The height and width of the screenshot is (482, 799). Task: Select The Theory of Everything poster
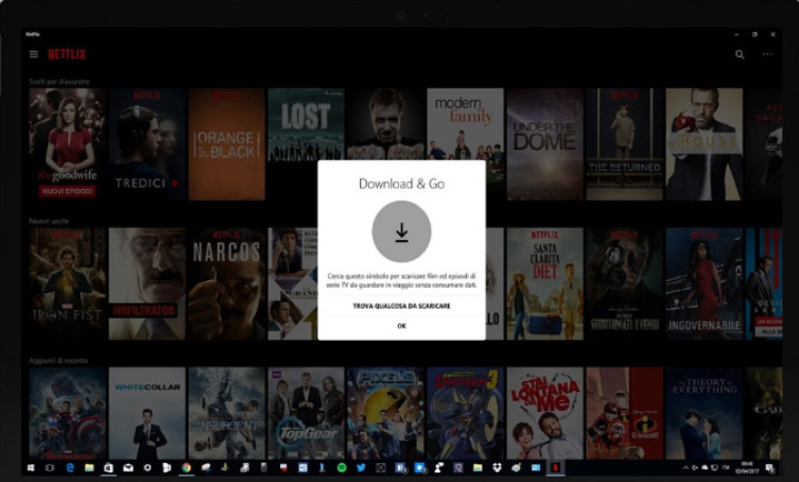(704, 413)
